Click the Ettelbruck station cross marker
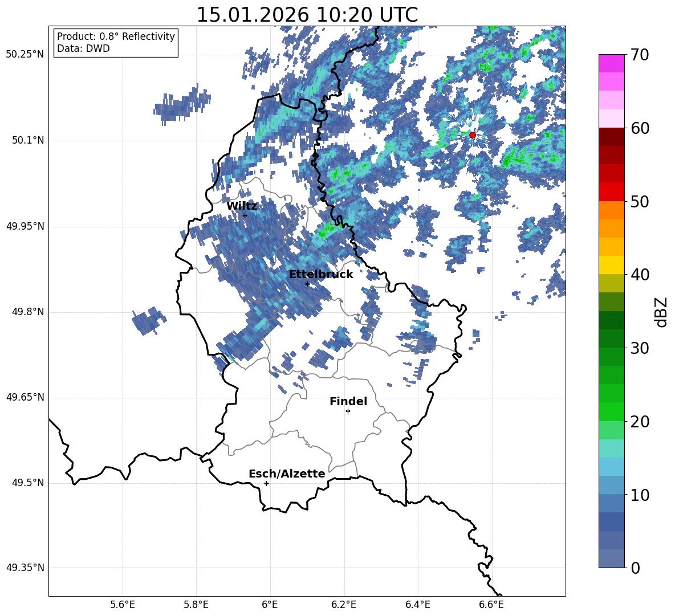675x616 pixels. [307, 284]
